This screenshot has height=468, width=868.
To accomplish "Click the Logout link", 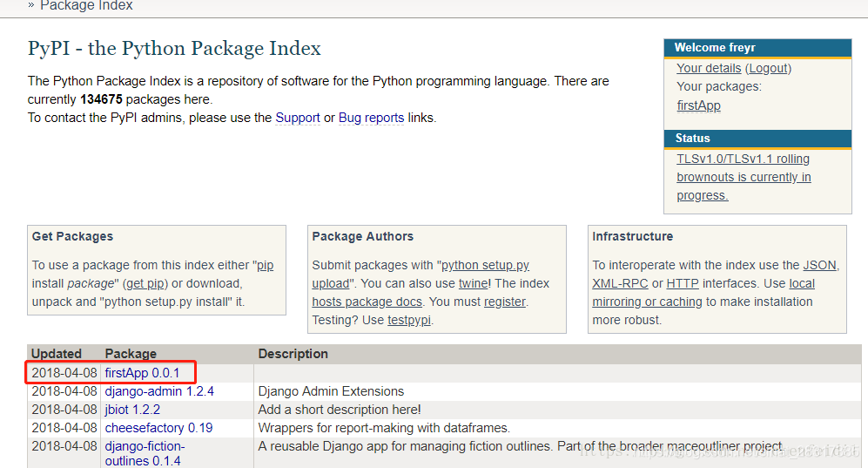I will click(768, 68).
